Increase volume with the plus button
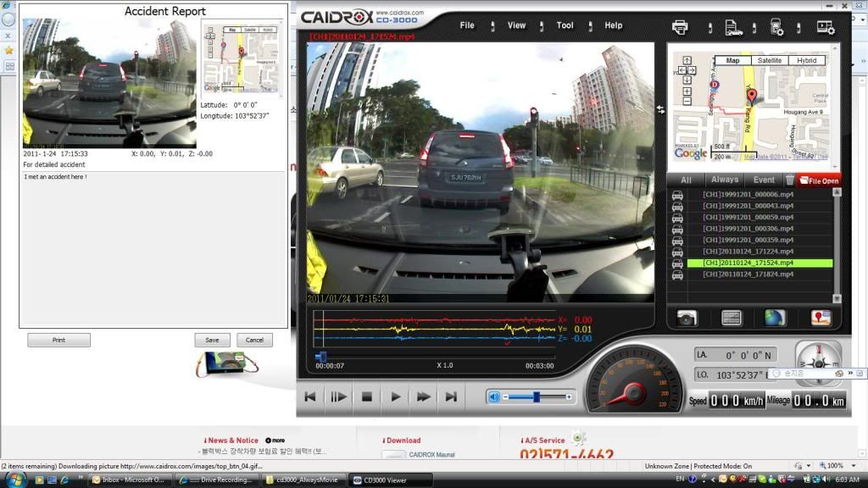 tap(569, 396)
